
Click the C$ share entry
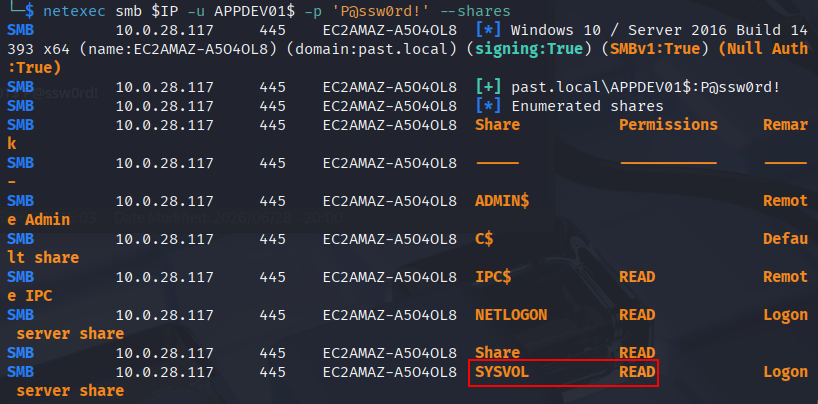click(484, 239)
